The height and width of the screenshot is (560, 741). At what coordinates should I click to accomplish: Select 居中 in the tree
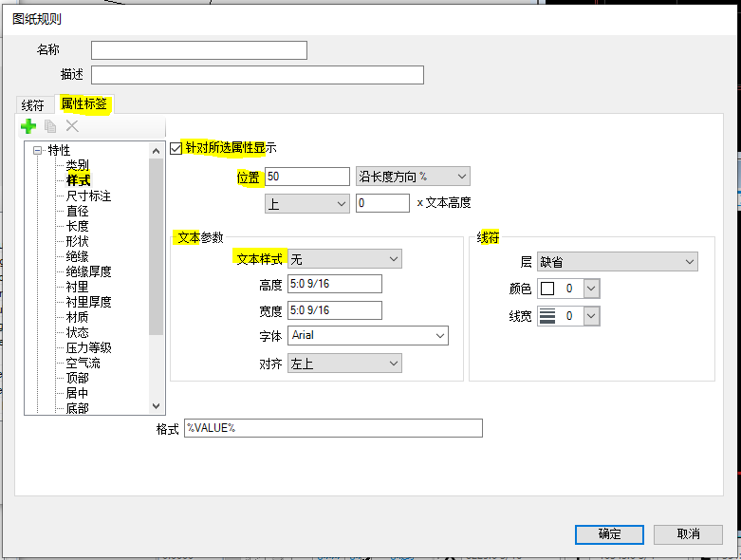pyautogui.click(x=77, y=393)
